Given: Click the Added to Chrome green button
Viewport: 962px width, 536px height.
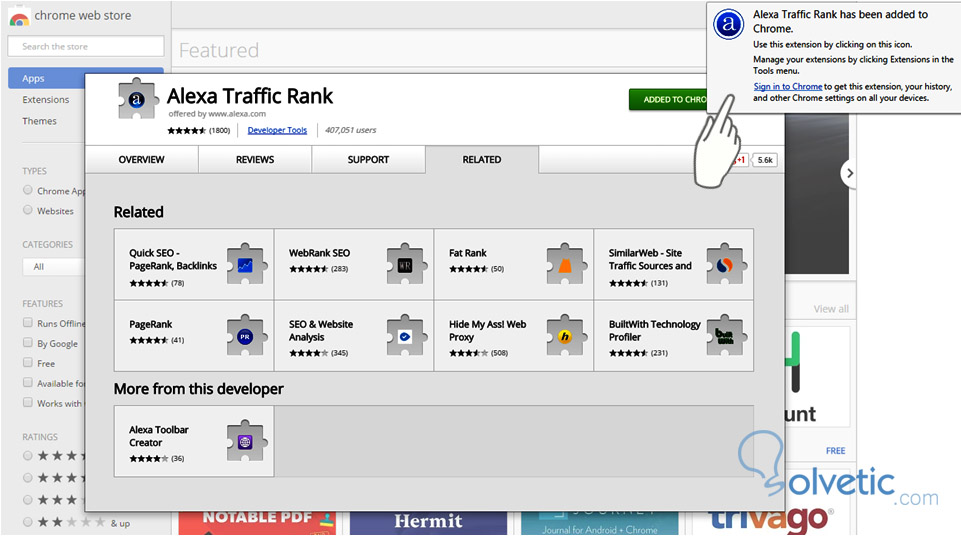Looking at the screenshot, I should (669, 99).
